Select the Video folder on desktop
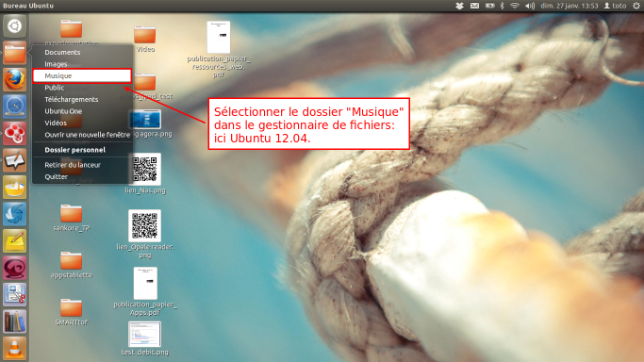The image size is (644, 362). 145,40
